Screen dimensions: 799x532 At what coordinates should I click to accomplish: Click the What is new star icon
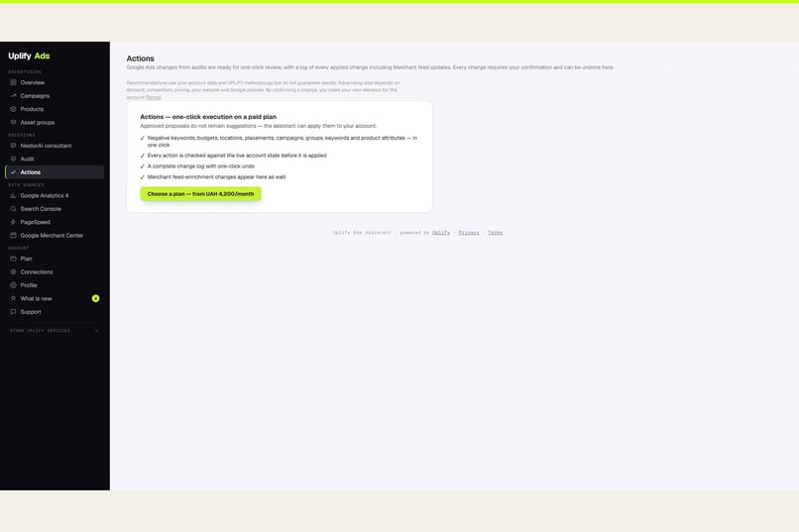pos(13,298)
